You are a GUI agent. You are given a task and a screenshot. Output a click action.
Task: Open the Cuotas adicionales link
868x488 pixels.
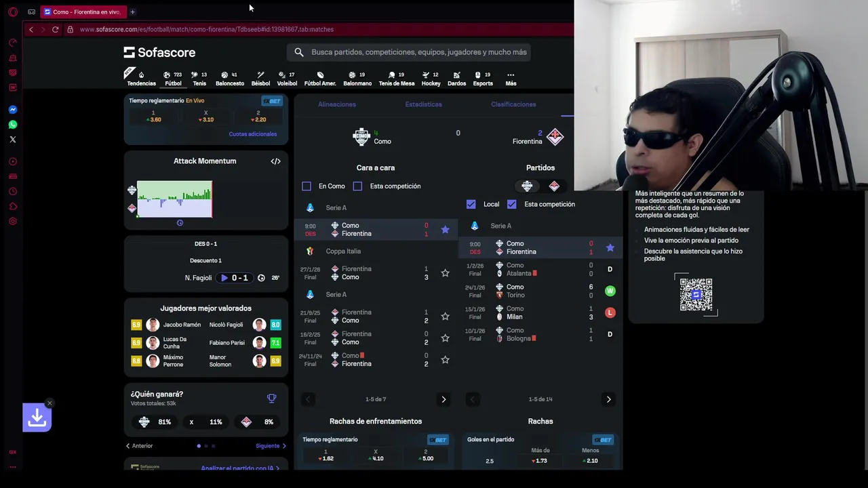coord(253,134)
